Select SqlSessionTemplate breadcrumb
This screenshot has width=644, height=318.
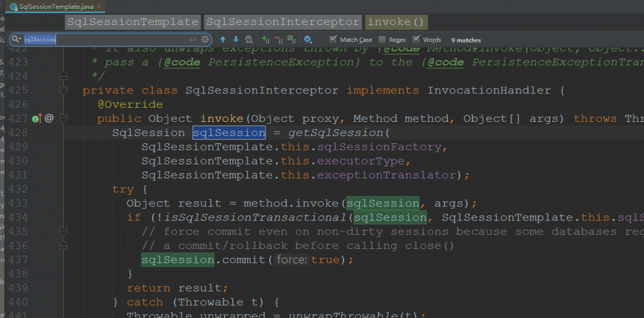click(133, 22)
